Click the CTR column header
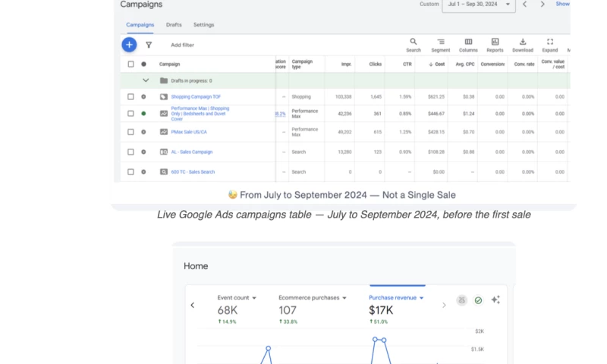607x364 pixels. point(407,64)
